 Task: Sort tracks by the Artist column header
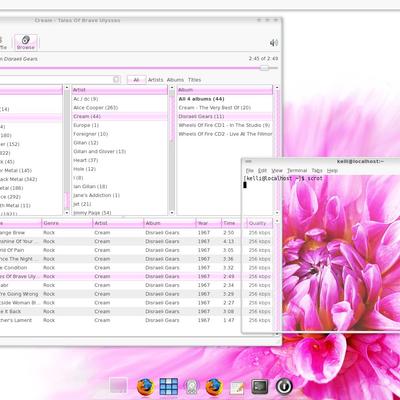pyautogui.click(x=118, y=223)
